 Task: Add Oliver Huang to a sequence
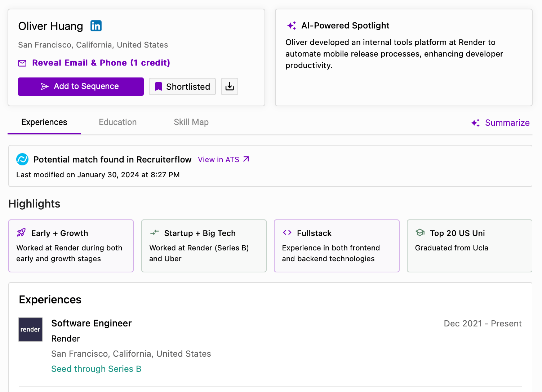coord(81,86)
